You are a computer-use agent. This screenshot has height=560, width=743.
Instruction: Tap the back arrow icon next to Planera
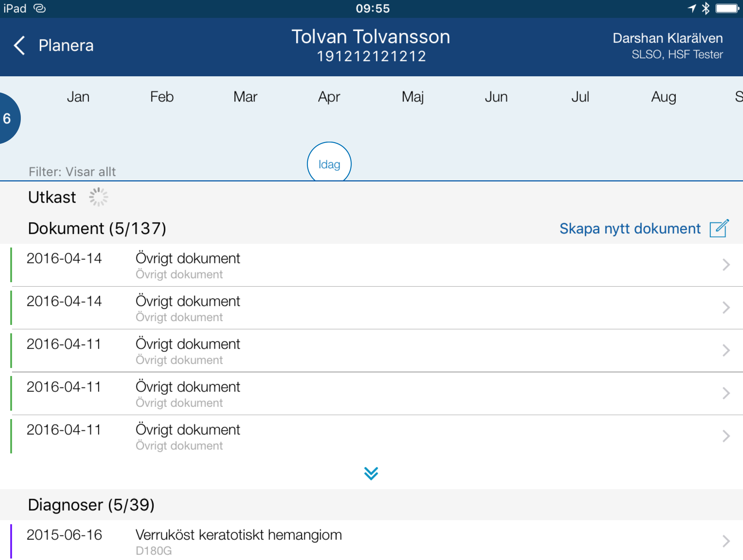pyautogui.click(x=19, y=46)
